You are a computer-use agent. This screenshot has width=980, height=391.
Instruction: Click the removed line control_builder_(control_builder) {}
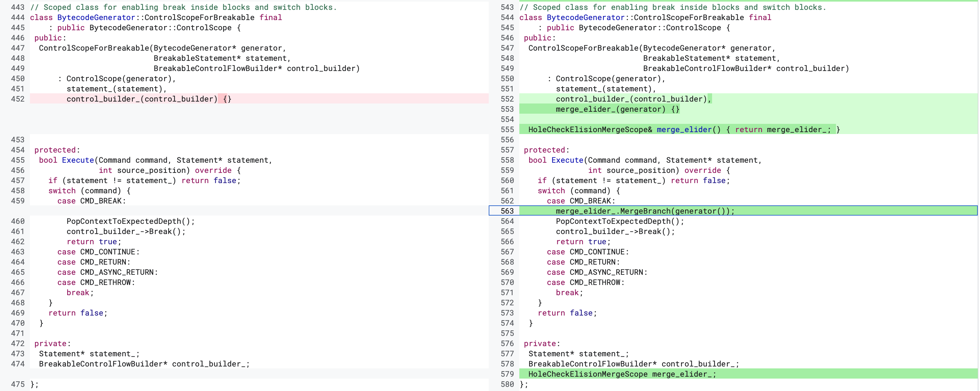click(x=149, y=99)
